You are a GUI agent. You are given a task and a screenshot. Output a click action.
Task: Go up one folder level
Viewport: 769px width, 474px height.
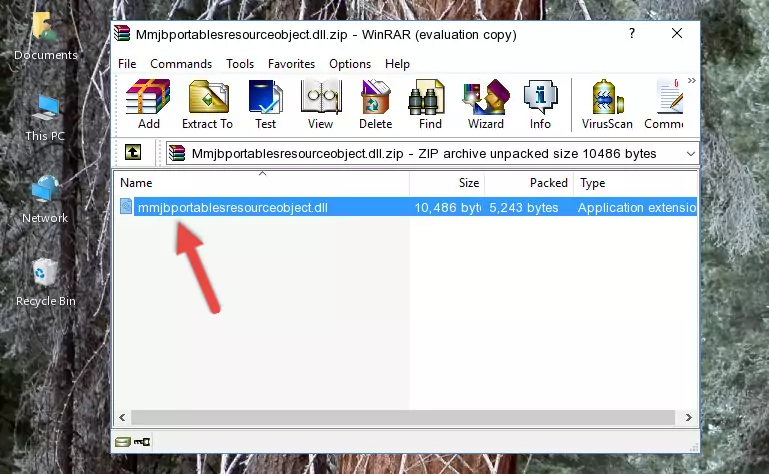tap(133, 153)
